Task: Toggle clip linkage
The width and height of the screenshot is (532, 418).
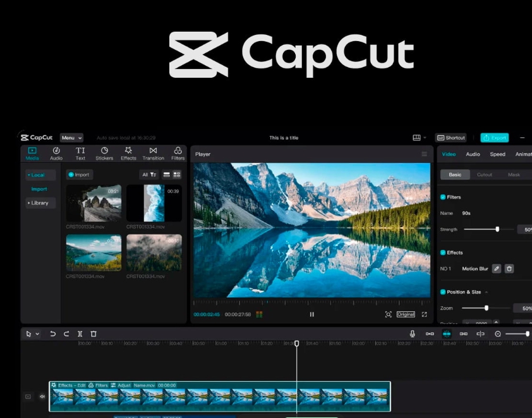Action: pos(464,334)
